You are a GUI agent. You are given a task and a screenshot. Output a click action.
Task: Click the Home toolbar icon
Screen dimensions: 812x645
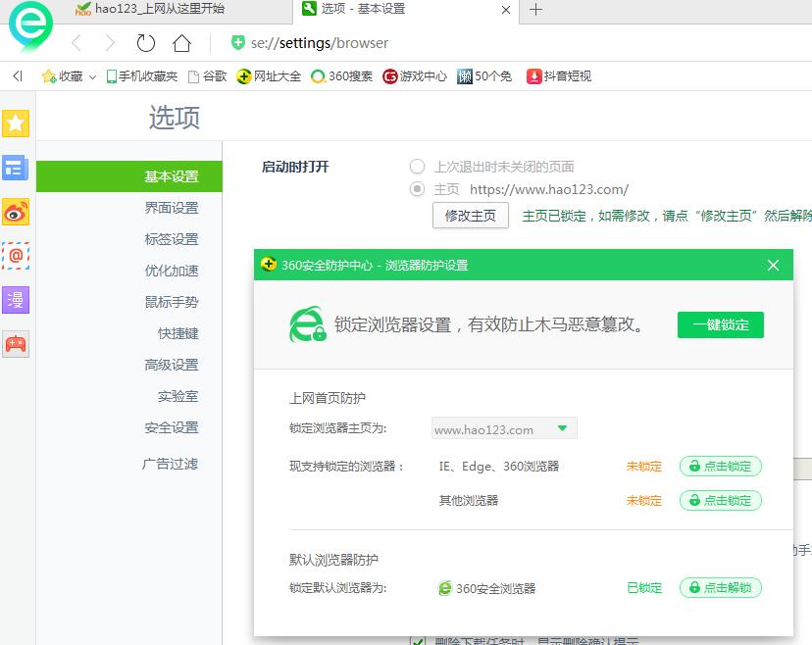181,43
